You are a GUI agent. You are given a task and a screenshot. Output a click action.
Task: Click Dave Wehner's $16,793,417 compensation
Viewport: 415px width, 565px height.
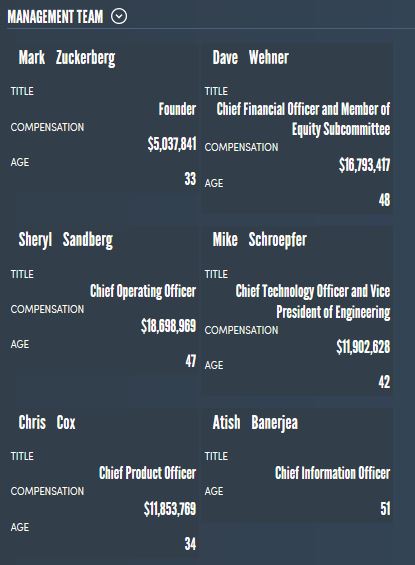click(364, 165)
